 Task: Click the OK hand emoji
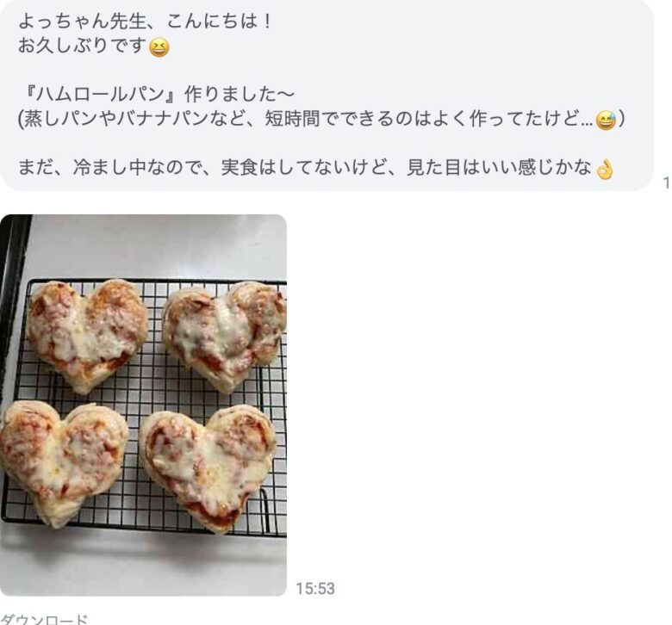604,169
